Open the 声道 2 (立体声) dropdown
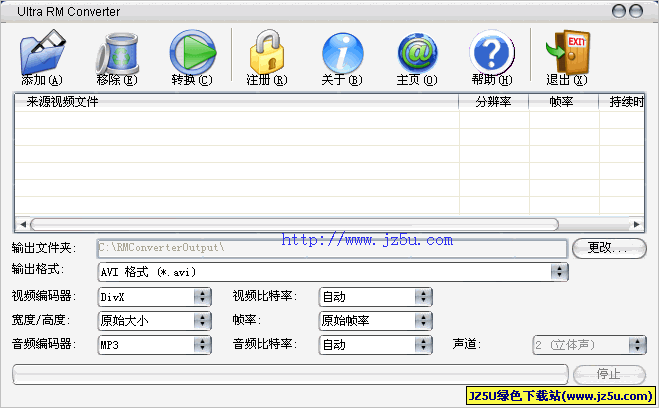The width and height of the screenshot is (659, 408). point(589,345)
